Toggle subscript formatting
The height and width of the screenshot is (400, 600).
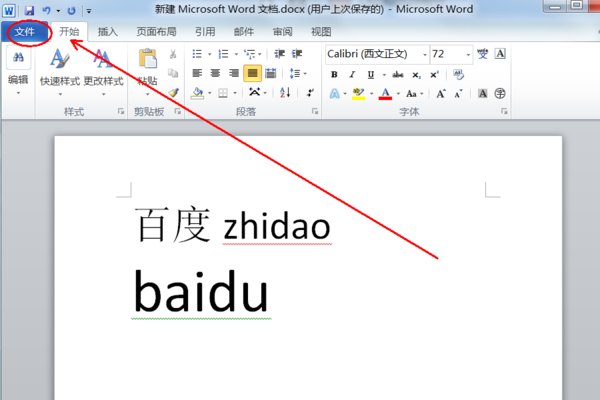click(x=416, y=75)
